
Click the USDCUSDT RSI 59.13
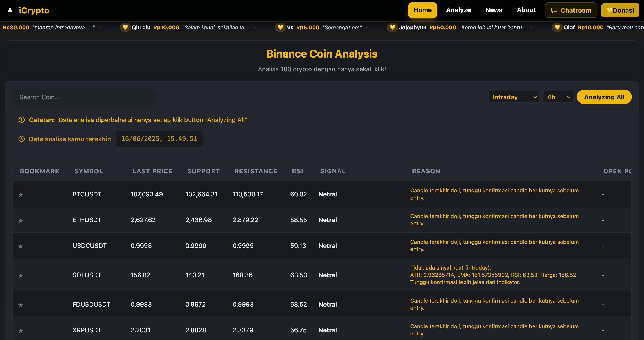point(298,246)
